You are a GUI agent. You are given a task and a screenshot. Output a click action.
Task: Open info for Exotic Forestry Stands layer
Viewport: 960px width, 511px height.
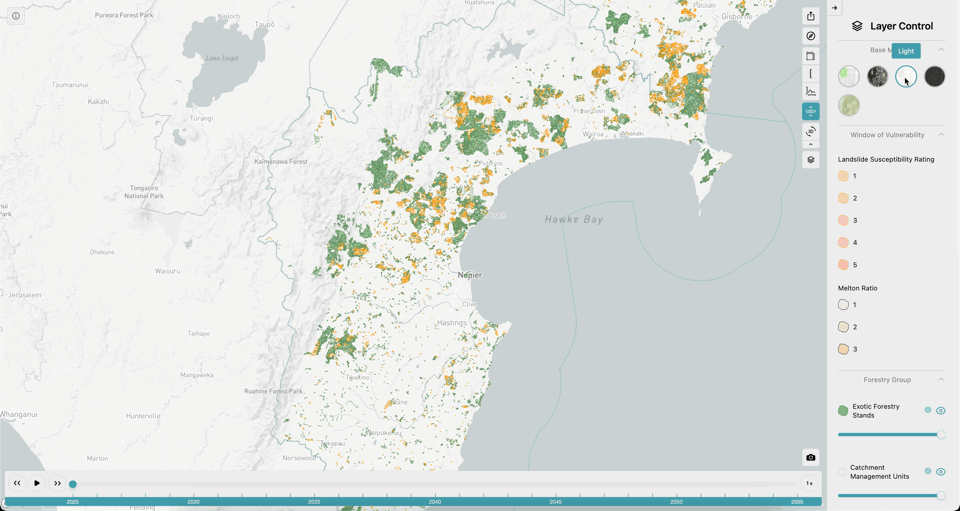(928, 410)
